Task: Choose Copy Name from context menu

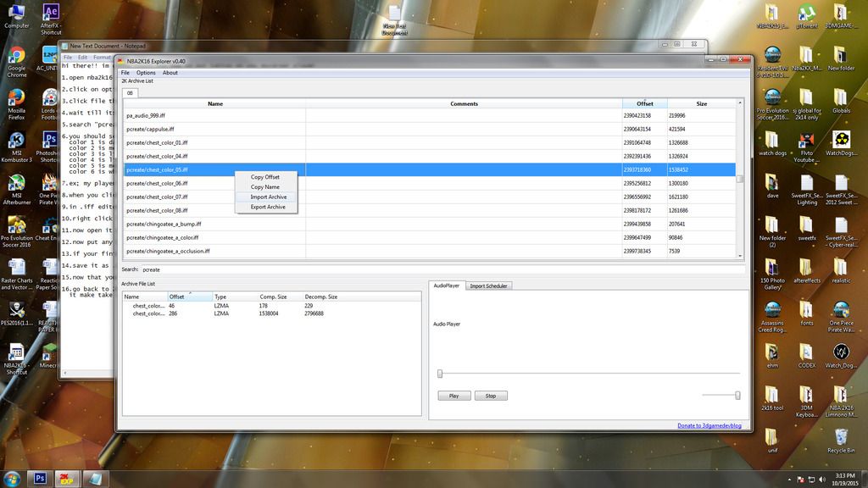Action: pos(265,187)
